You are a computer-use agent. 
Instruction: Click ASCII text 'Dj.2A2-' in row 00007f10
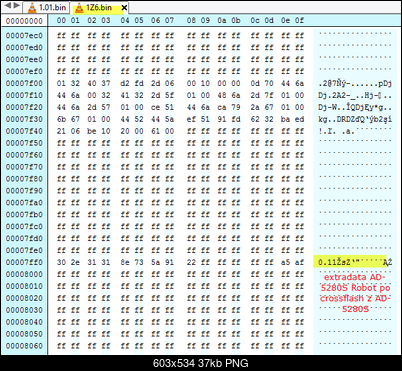334,95
